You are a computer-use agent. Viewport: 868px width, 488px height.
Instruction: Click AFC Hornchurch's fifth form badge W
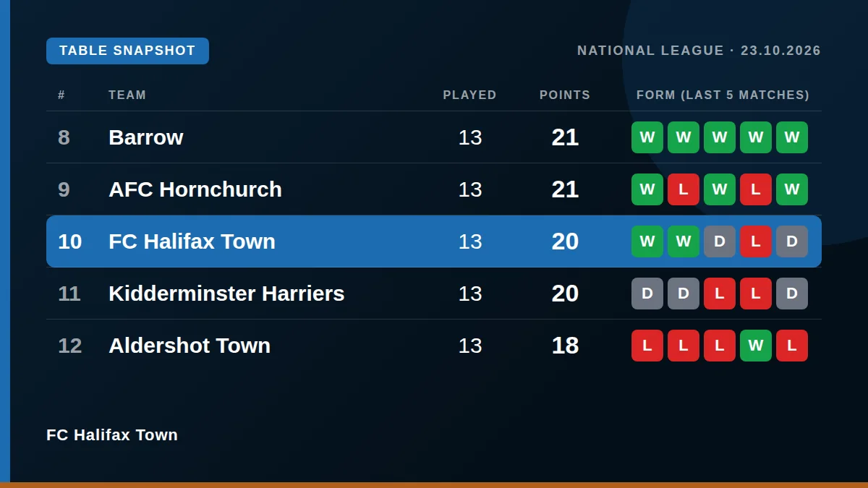pyautogui.click(x=792, y=189)
